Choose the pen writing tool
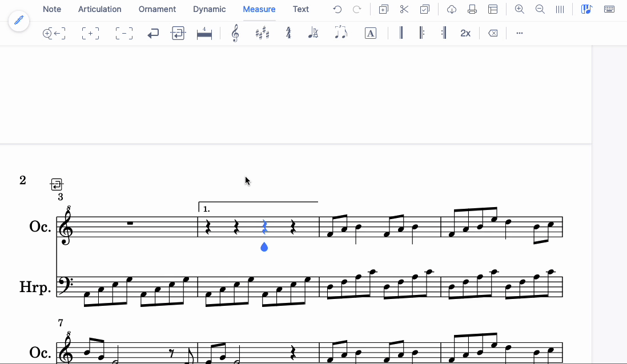 (x=19, y=21)
